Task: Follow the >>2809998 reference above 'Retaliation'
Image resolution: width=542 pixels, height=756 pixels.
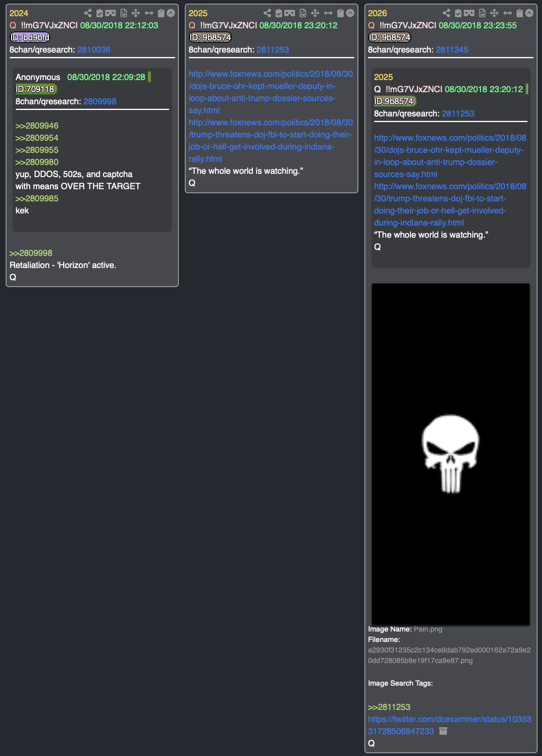Action: (31, 253)
